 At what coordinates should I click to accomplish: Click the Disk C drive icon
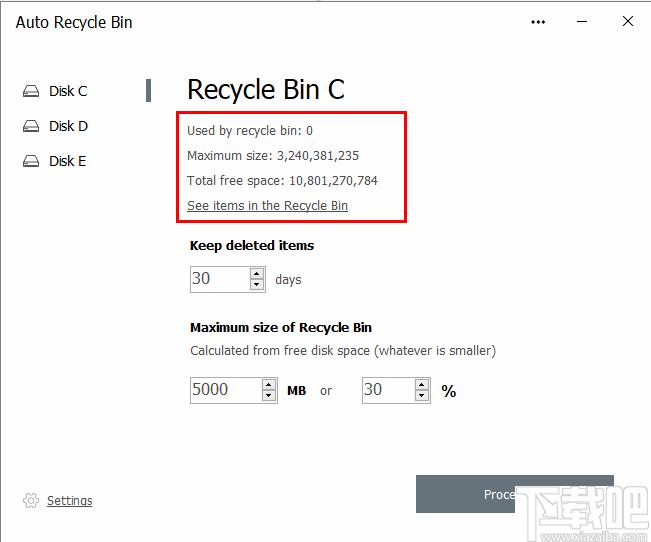[31, 91]
